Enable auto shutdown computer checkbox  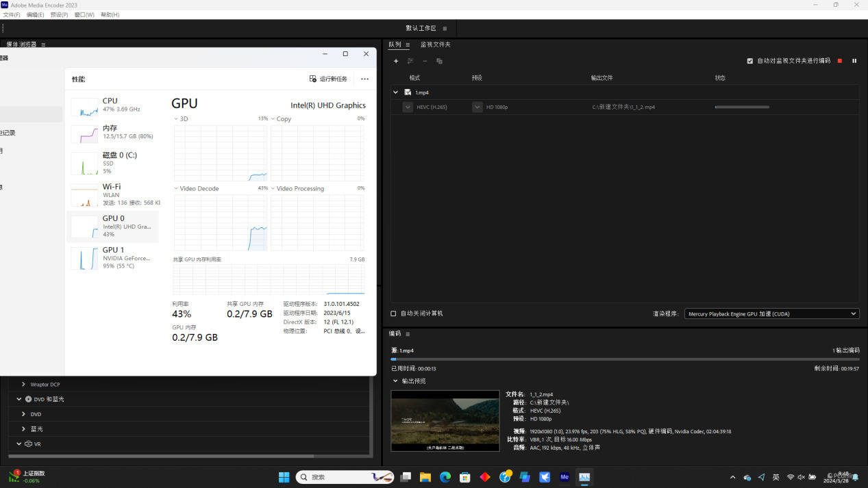(393, 313)
